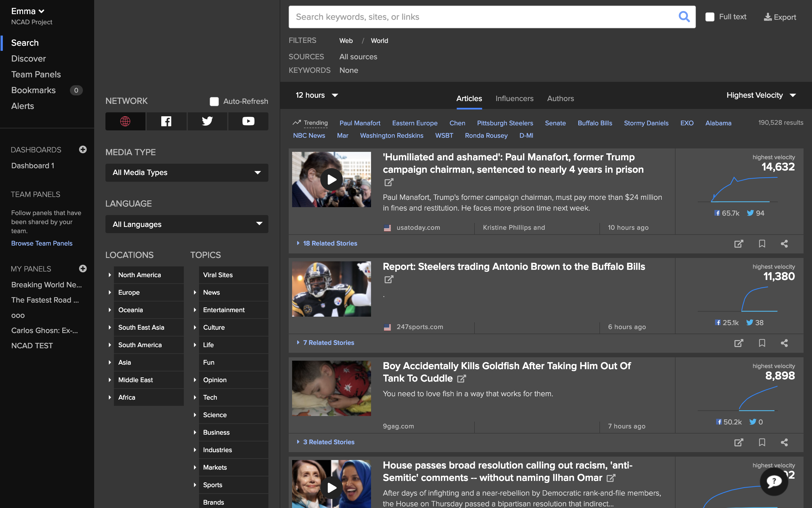This screenshot has height=508, width=812.
Task: Open the Emma account dropdown
Action: (28, 11)
